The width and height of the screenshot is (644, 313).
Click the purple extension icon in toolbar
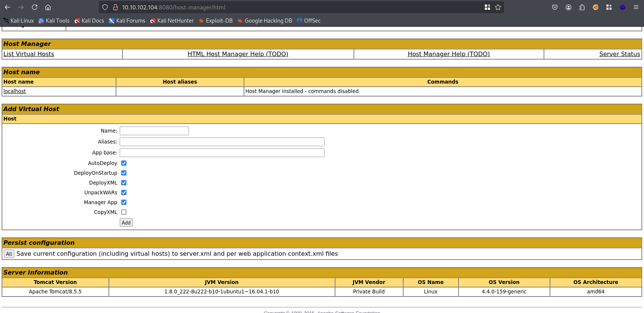[x=623, y=7]
